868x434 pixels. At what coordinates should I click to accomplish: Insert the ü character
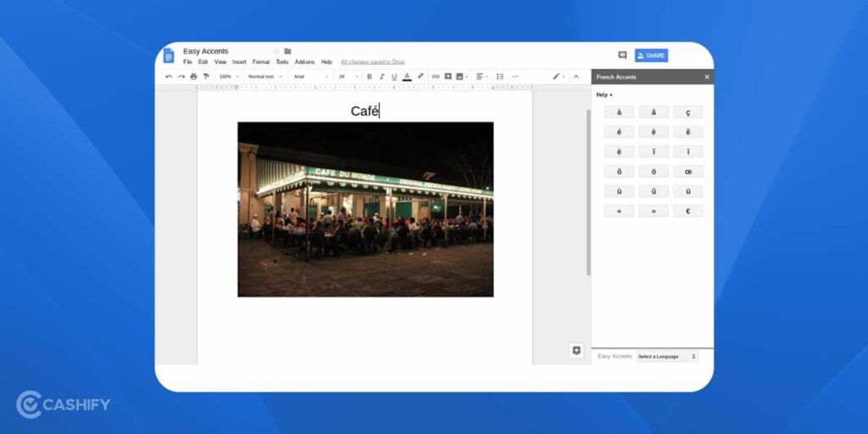(687, 192)
